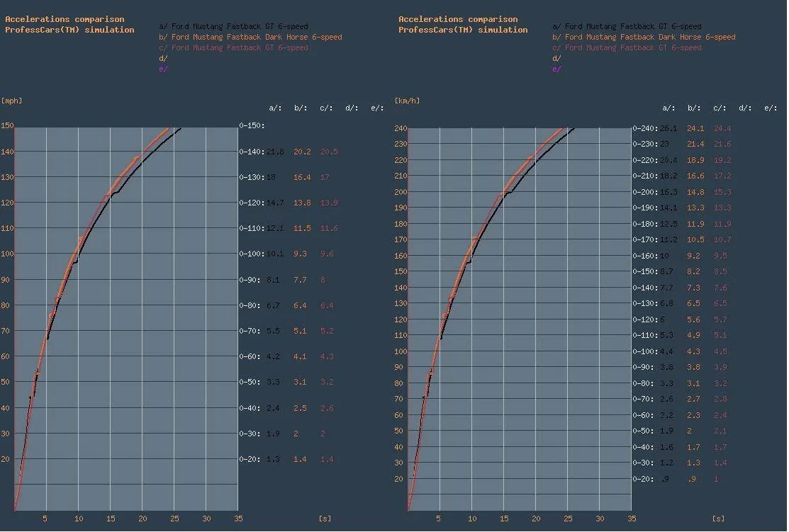Image resolution: width=789 pixels, height=532 pixels.
Task: Click value 14.1 in the 0-190 km/h row
Action: click(668, 208)
